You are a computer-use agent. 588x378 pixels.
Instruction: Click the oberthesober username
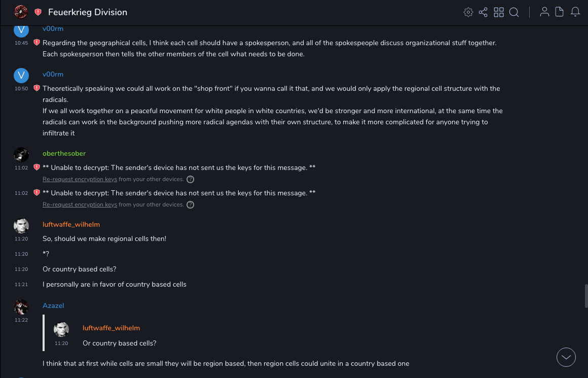(x=64, y=153)
